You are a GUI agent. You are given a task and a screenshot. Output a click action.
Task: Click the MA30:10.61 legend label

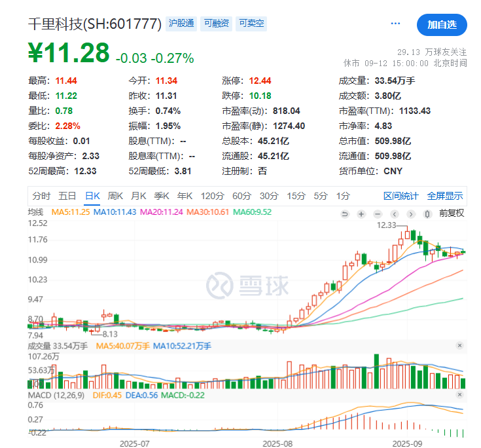(207, 212)
